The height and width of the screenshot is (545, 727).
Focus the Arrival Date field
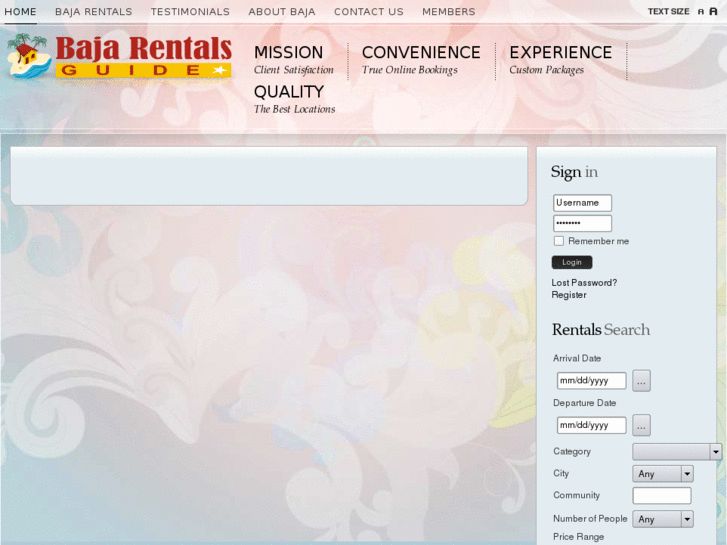592,381
